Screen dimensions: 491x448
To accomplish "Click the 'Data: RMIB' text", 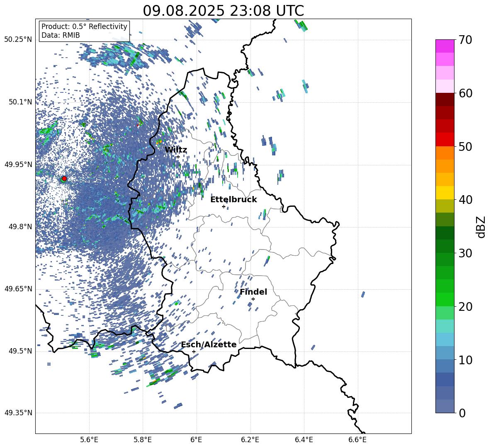I will click(61, 35).
